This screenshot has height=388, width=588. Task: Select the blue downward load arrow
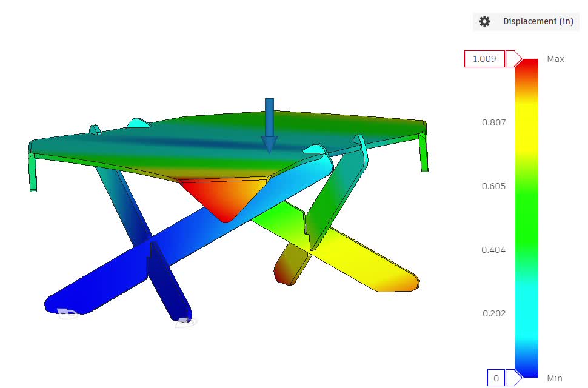[269, 125]
